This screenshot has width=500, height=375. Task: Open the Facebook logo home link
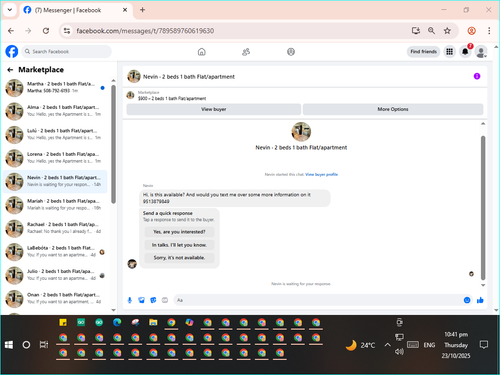click(12, 52)
